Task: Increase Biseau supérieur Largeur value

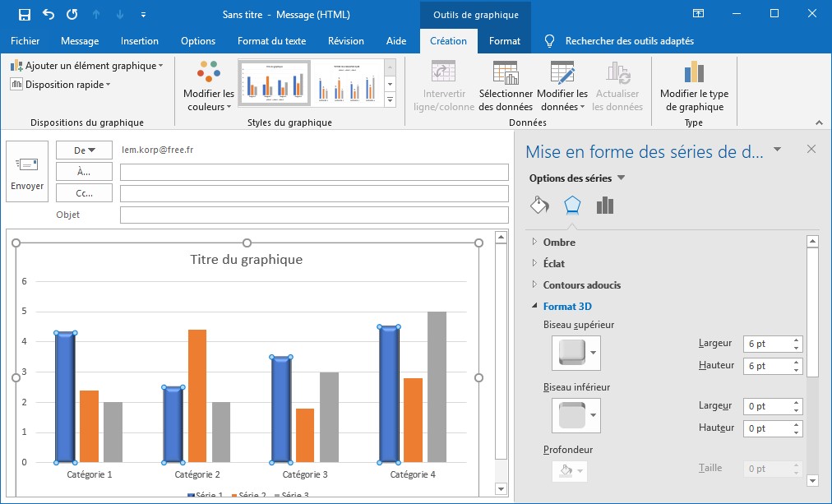Action: (796, 340)
